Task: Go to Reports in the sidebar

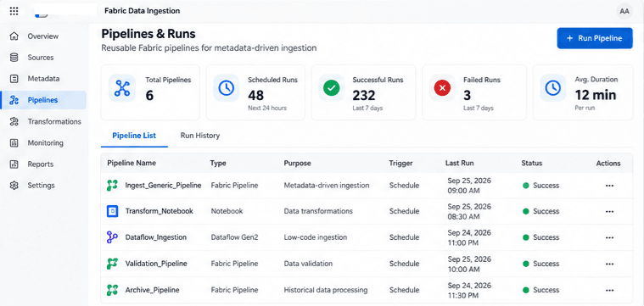Action: pyautogui.click(x=43, y=164)
